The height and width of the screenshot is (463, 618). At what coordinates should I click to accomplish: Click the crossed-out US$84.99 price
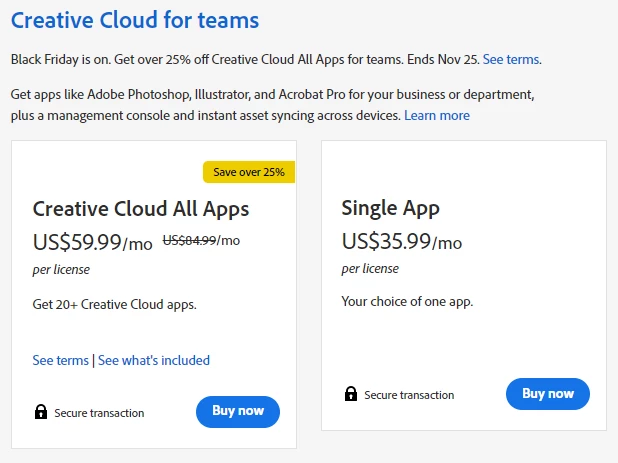pyautogui.click(x=189, y=240)
